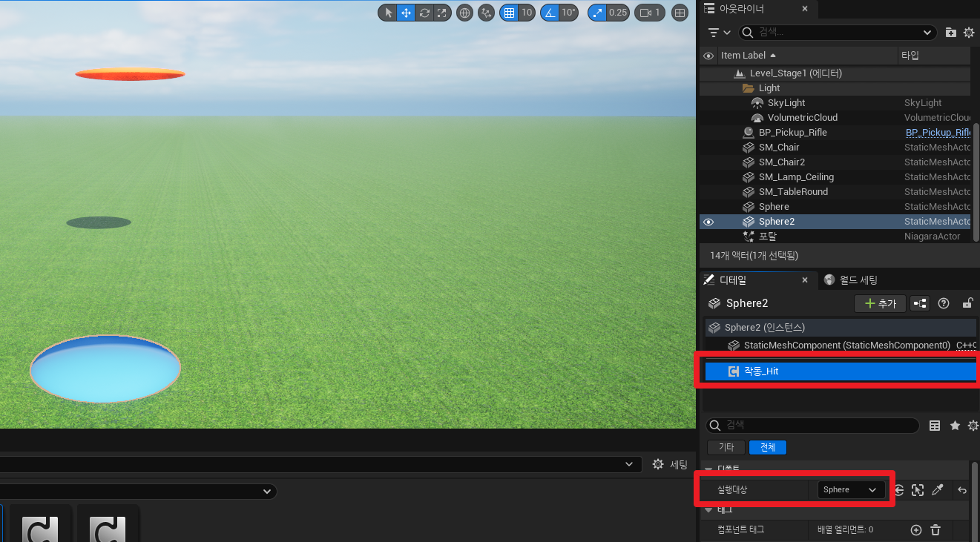Click the 추가 add component button
980x542 pixels.
tap(880, 303)
